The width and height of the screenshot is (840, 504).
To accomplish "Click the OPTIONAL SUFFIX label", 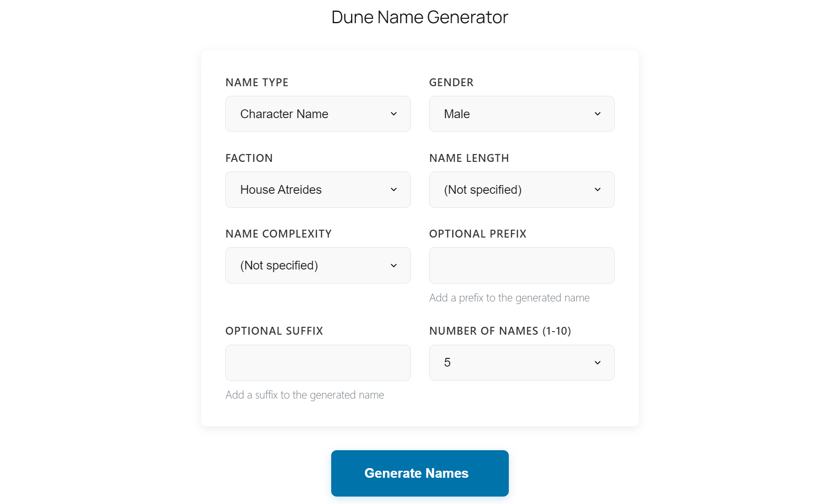I will tap(274, 331).
